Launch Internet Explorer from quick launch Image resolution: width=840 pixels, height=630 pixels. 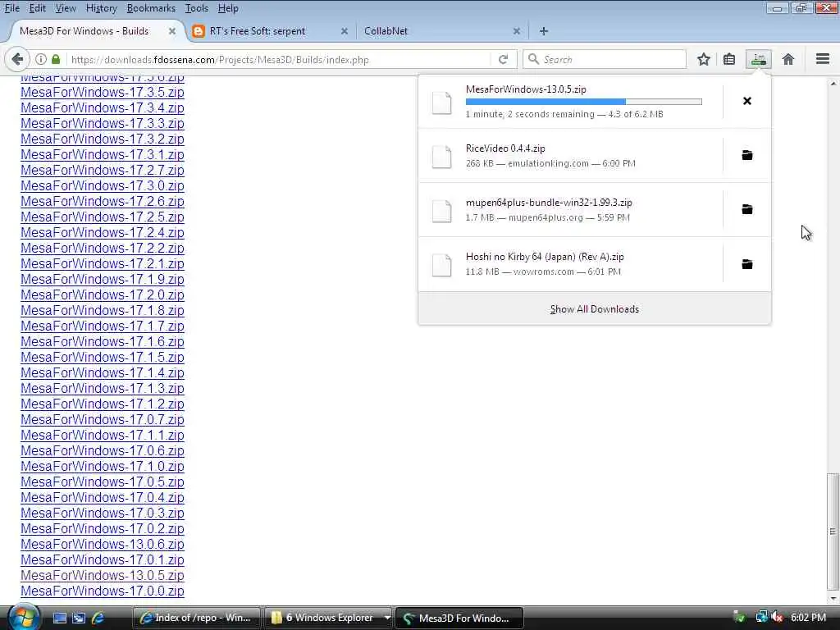coord(98,619)
